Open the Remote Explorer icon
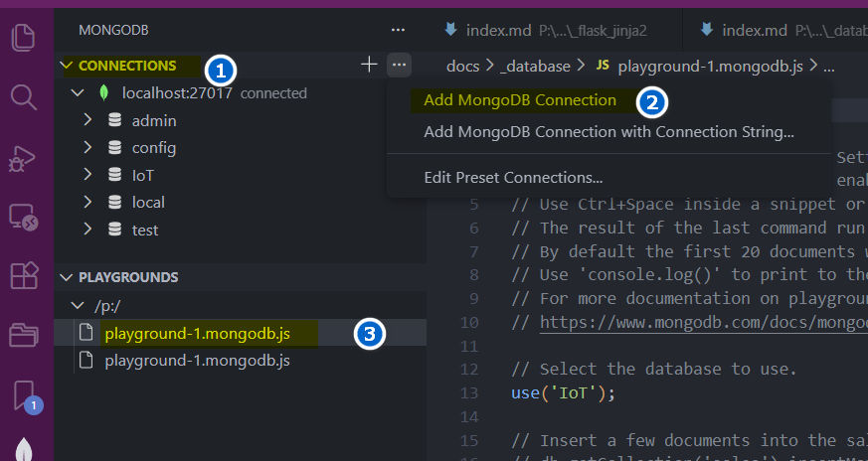This screenshot has height=461, width=868. click(22, 217)
